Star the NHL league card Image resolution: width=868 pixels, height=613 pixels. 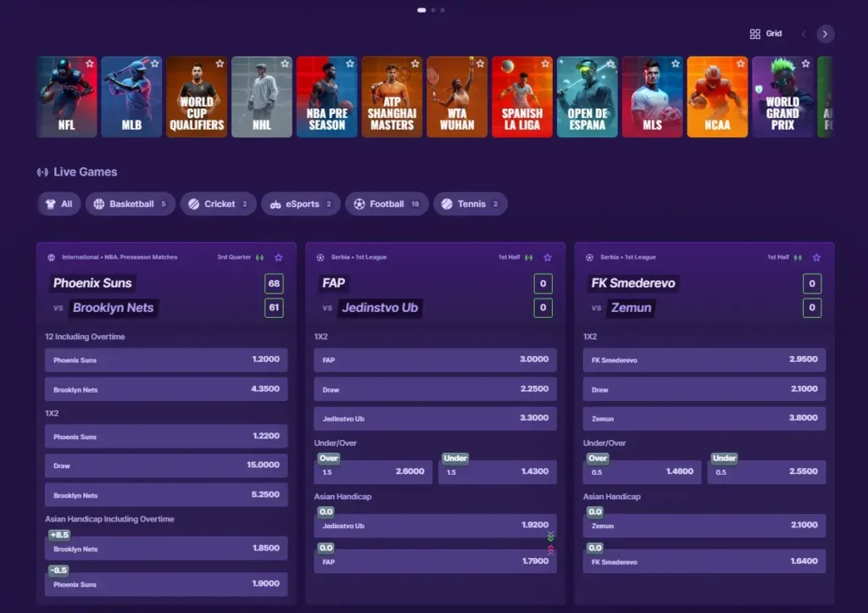pyautogui.click(x=285, y=64)
